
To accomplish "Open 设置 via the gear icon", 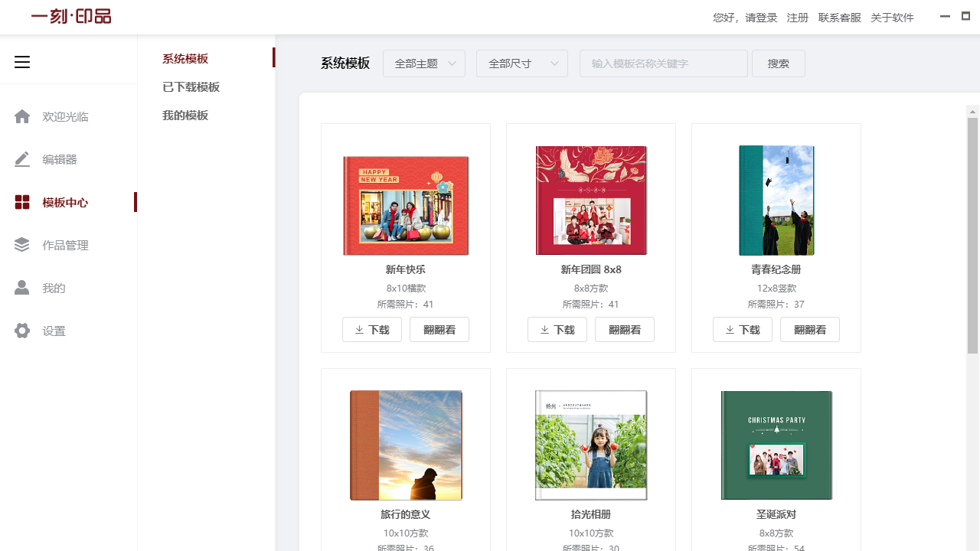I will tap(22, 331).
